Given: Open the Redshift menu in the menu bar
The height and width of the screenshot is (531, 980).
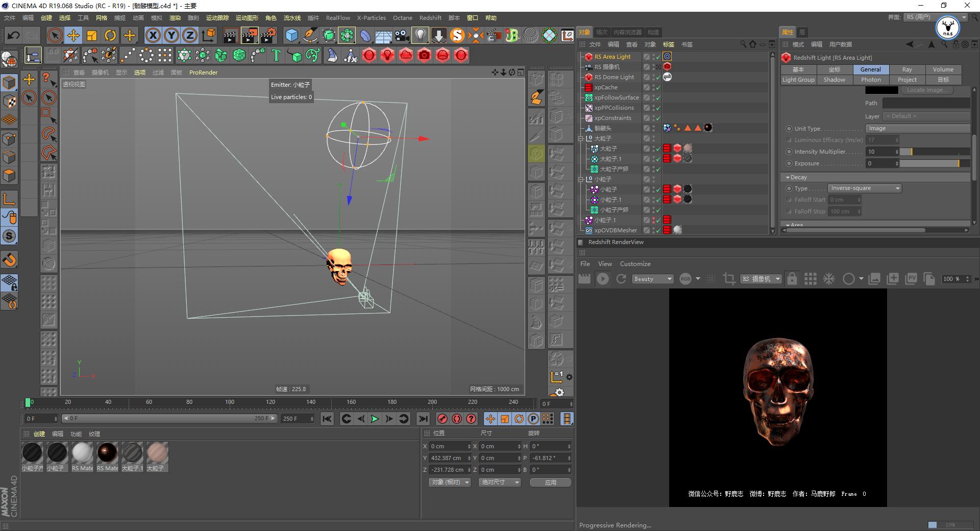Looking at the screenshot, I should pyautogui.click(x=430, y=17).
